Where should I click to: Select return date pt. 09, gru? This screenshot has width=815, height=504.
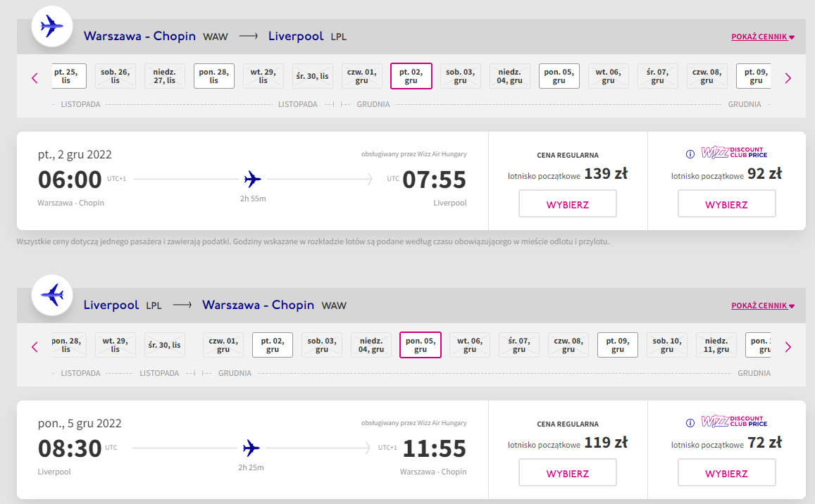pyautogui.click(x=618, y=345)
